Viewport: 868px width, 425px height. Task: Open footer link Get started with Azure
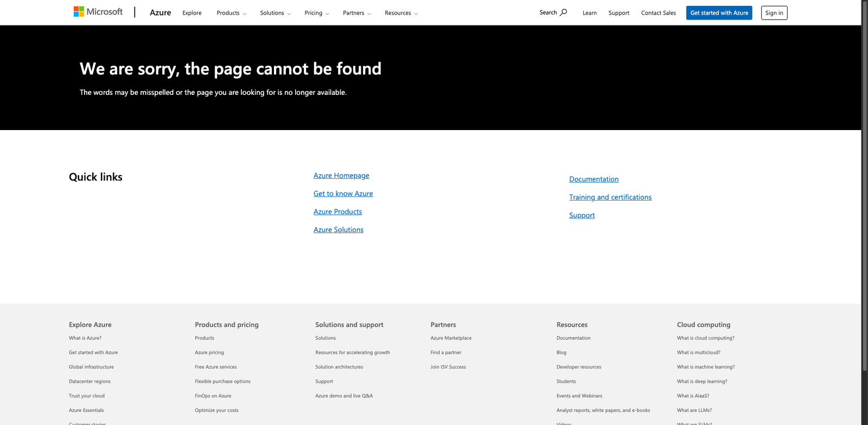[x=93, y=352]
